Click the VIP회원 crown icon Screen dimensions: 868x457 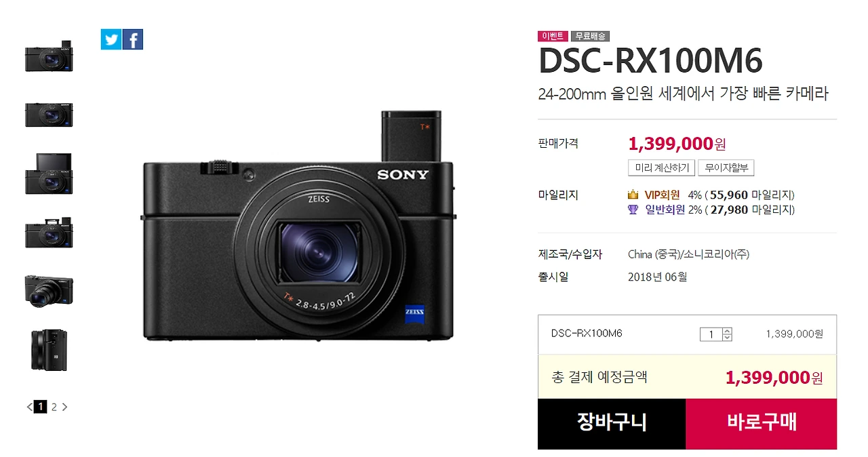pos(633,195)
